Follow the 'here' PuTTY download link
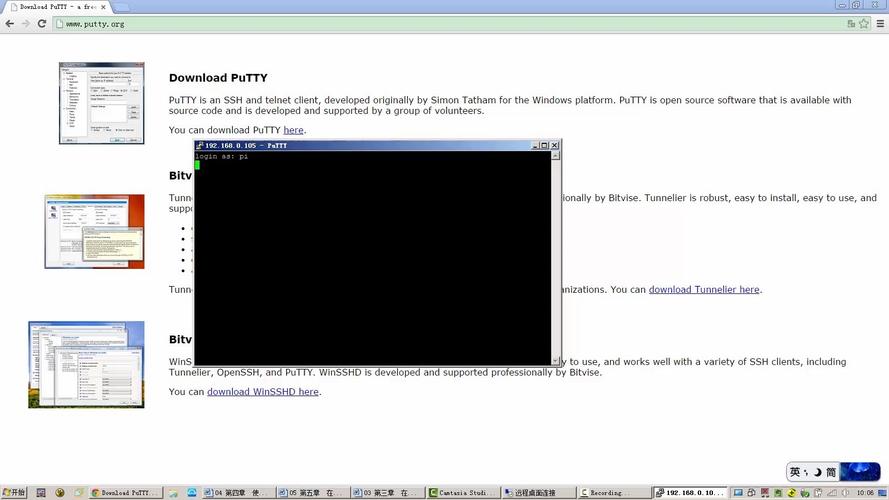Screen dimensions: 889x500 (293, 130)
